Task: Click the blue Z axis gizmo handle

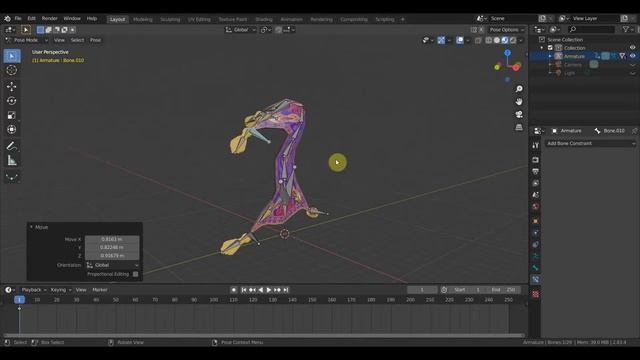Action: coord(507,53)
